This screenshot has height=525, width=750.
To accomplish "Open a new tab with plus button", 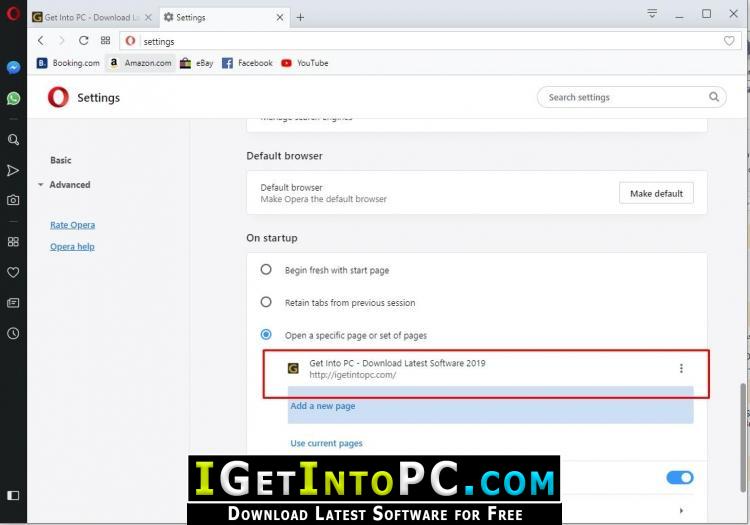I will (300, 17).
